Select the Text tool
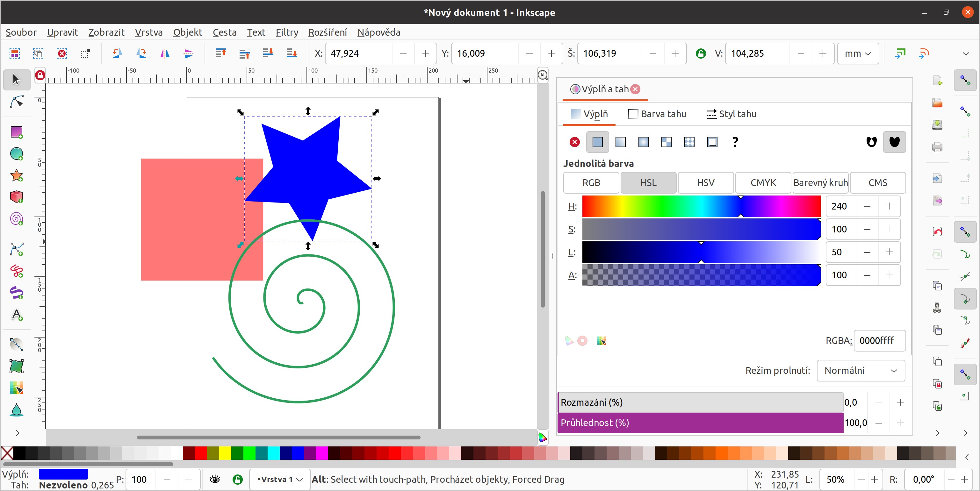 click(x=16, y=315)
